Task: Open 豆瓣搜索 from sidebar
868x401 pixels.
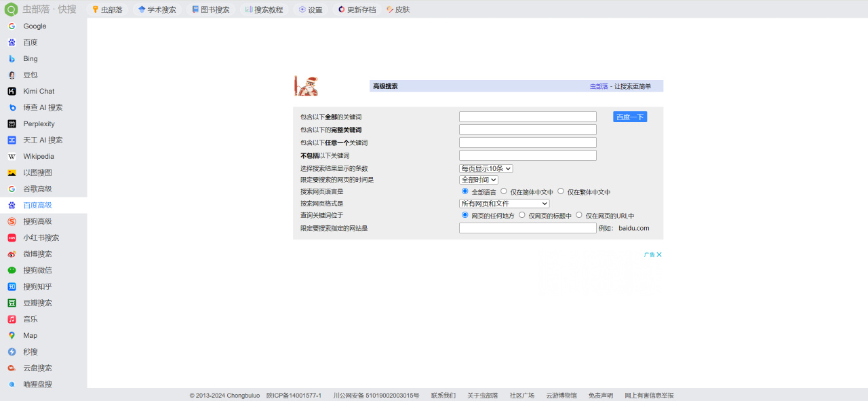Action: coord(43,303)
